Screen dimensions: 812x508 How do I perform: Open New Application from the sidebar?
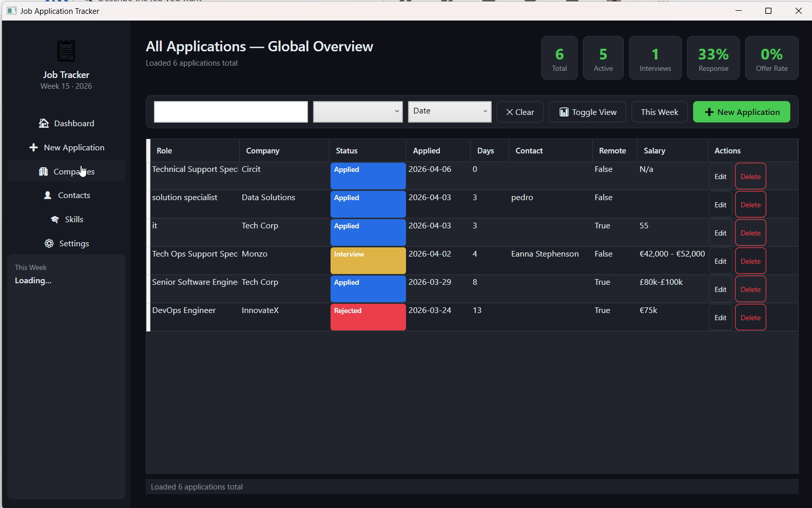[x=66, y=147]
